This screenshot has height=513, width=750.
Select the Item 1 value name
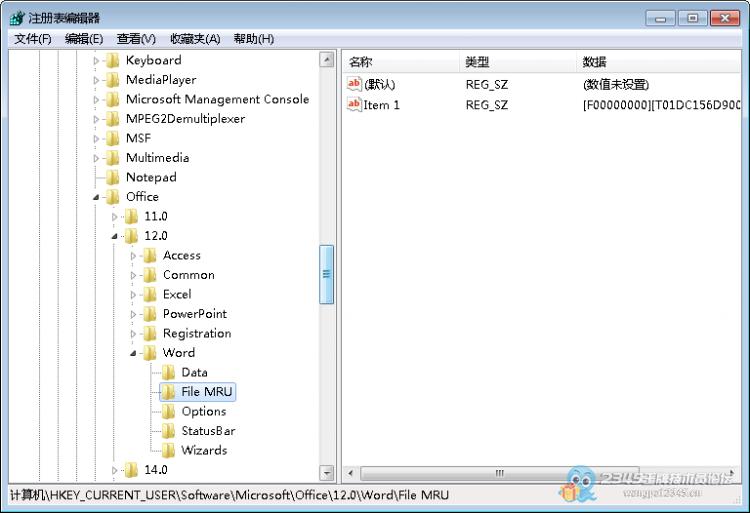381,105
